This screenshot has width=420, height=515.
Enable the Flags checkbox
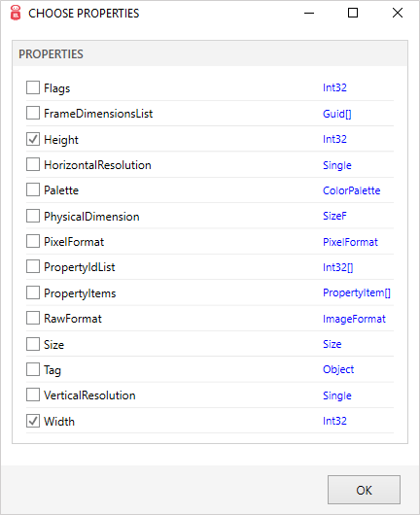pyautogui.click(x=33, y=87)
